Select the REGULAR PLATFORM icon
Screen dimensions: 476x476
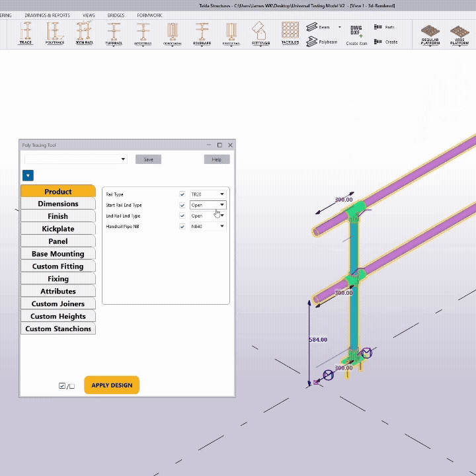coord(430,36)
